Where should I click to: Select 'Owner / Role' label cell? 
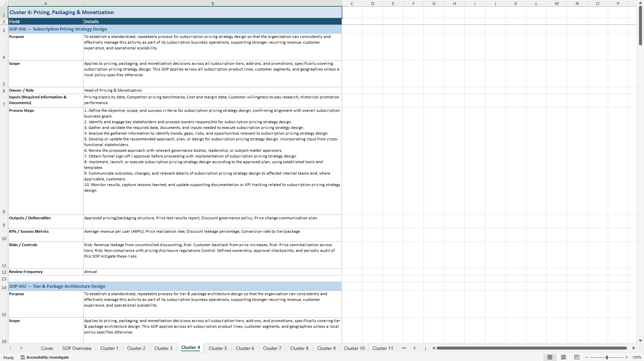point(46,91)
